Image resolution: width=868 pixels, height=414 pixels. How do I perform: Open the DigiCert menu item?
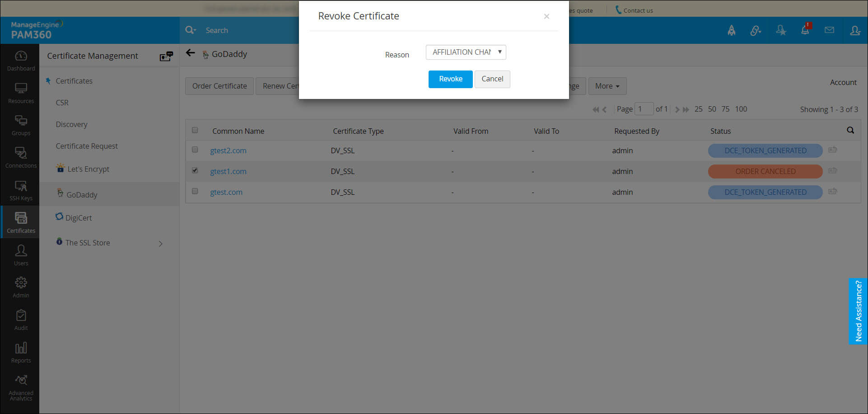point(78,218)
